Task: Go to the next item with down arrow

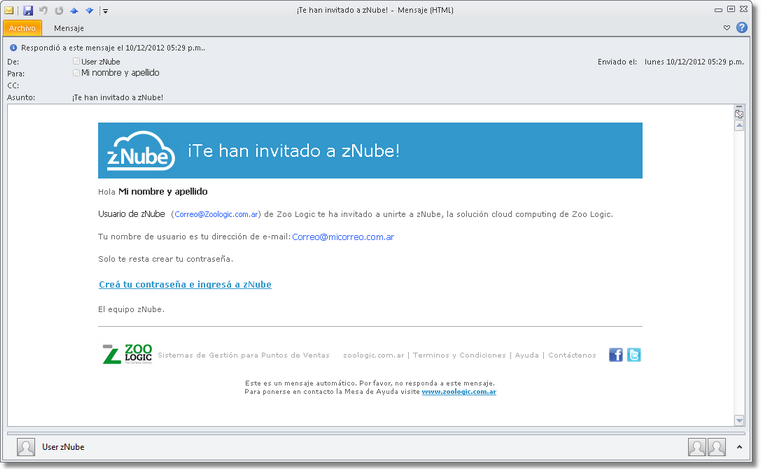Action: click(89, 10)
